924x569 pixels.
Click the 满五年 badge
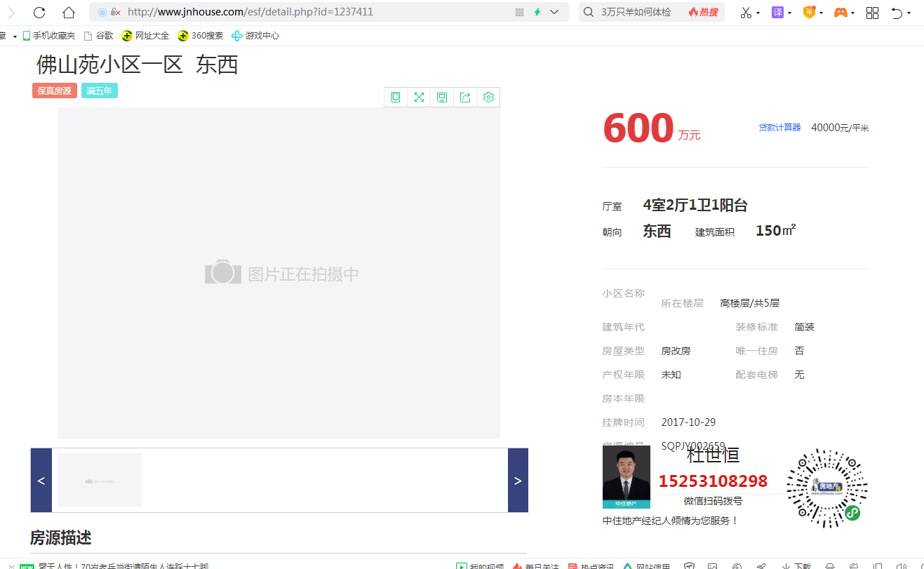99,91
